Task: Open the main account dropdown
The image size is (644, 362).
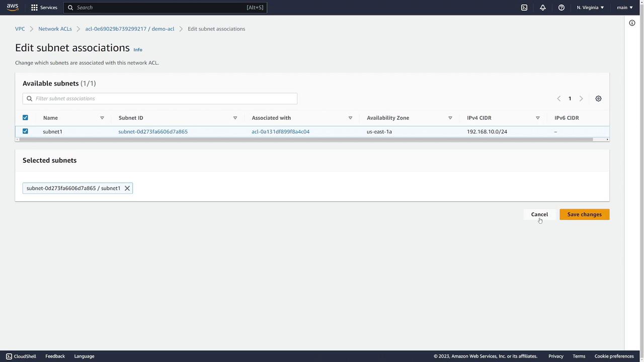Action: [x=625, y=8]
